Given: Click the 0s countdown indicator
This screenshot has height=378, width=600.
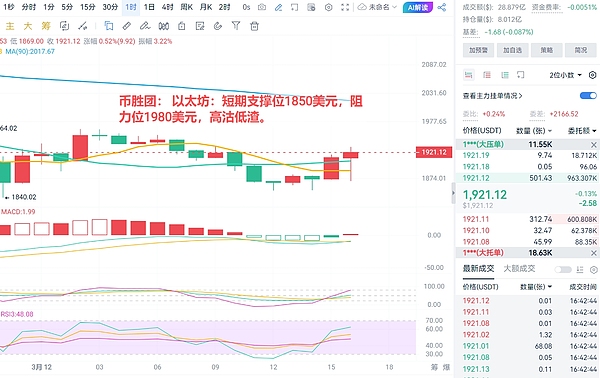Looking at the screenshot, I should [246, 7].
